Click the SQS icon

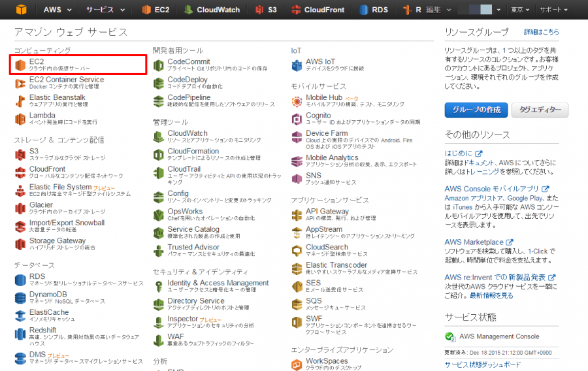(297, 304)
